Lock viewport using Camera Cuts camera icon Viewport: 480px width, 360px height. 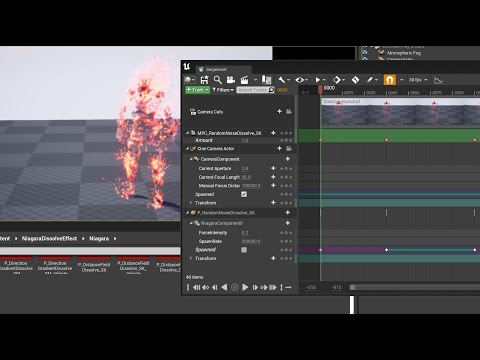click(x=289, y=111)
